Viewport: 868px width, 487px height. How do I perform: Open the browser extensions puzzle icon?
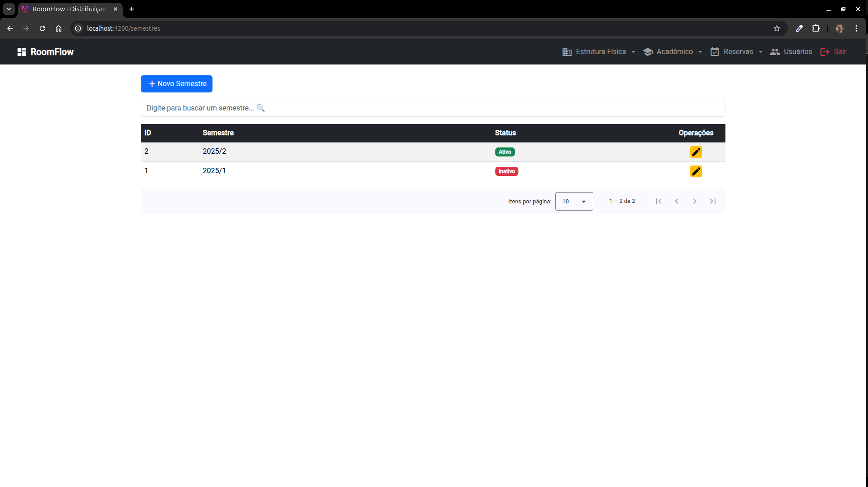pos(816,28)
